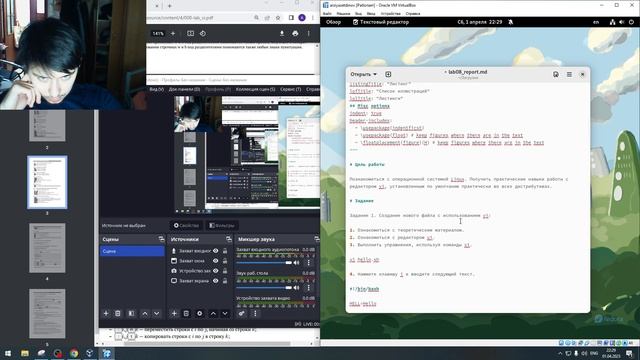Move the scene down in the Scenes panel

click(157, 313)
